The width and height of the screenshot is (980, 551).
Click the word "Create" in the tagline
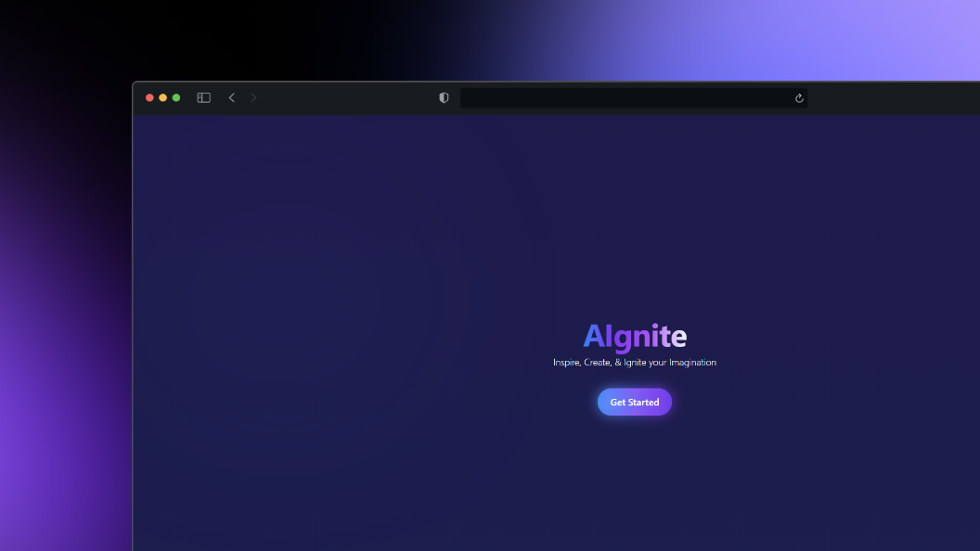597,363
